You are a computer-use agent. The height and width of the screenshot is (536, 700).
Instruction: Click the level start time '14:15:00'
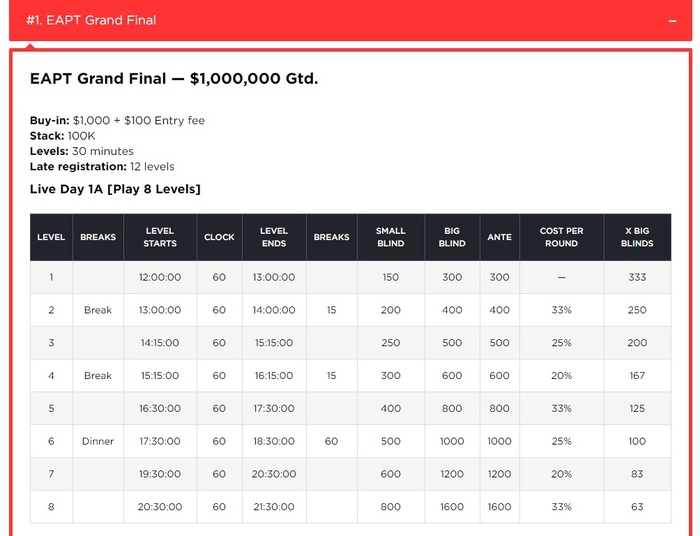160,343
